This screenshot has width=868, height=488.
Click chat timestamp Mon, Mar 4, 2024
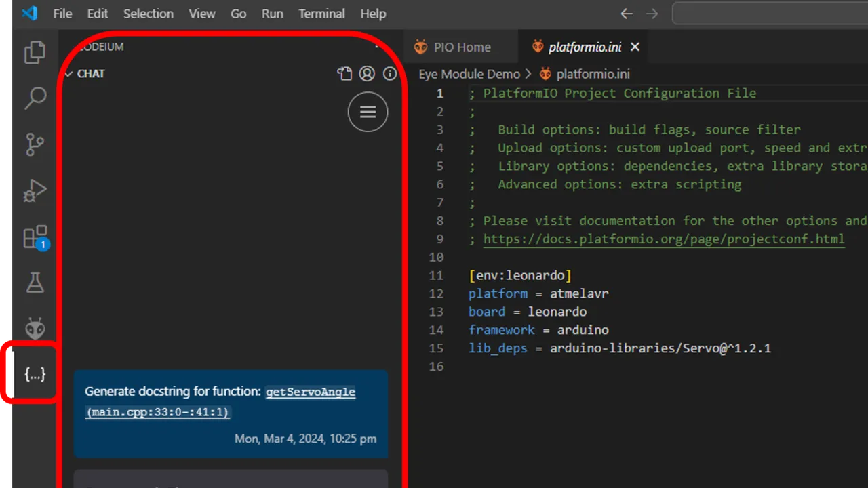pyautogui.click(x=305, y=439)
